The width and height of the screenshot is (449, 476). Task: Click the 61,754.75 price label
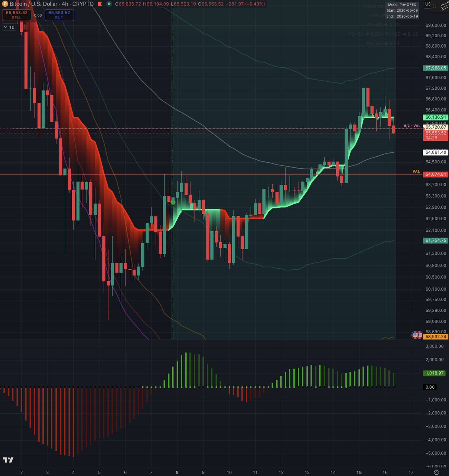pos(436,240)
